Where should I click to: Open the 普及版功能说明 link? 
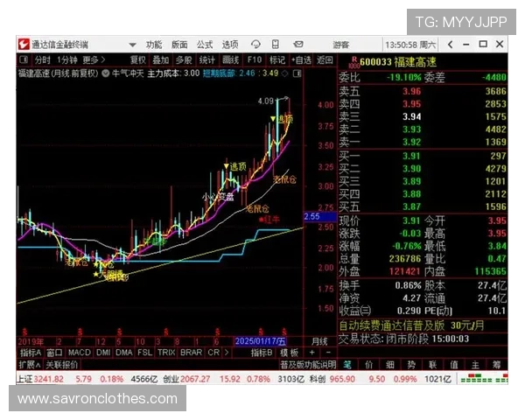(308, 365)
